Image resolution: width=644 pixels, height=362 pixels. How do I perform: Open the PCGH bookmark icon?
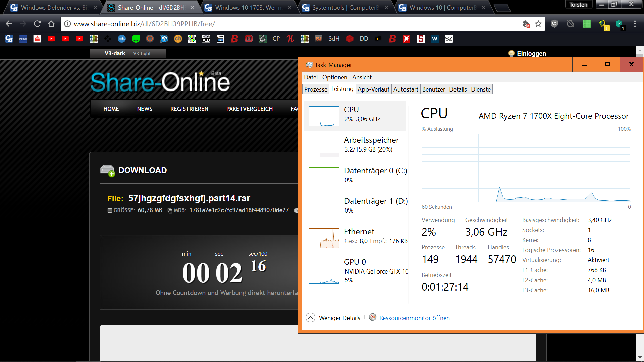pos(23,39)
